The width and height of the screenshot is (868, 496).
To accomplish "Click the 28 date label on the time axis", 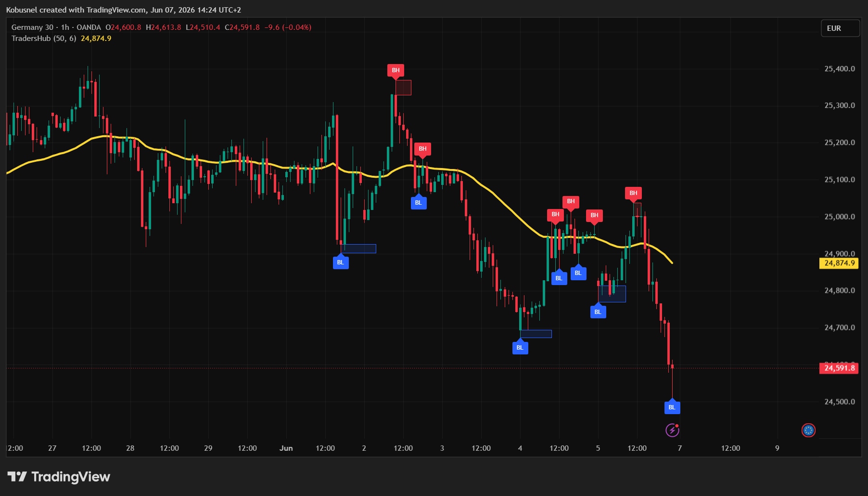I will (130, 448).
